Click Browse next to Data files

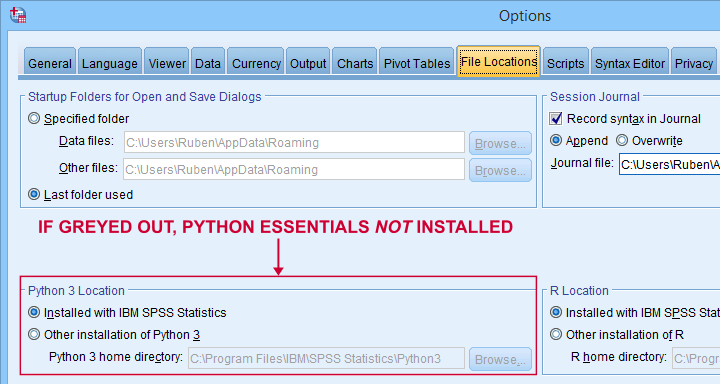click(x=500, y=143)
